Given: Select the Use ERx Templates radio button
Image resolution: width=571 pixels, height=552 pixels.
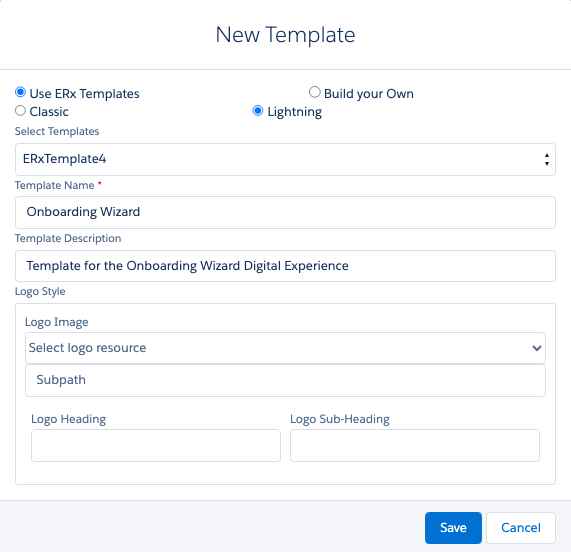Looking at the screenshot, I should 20,92.
